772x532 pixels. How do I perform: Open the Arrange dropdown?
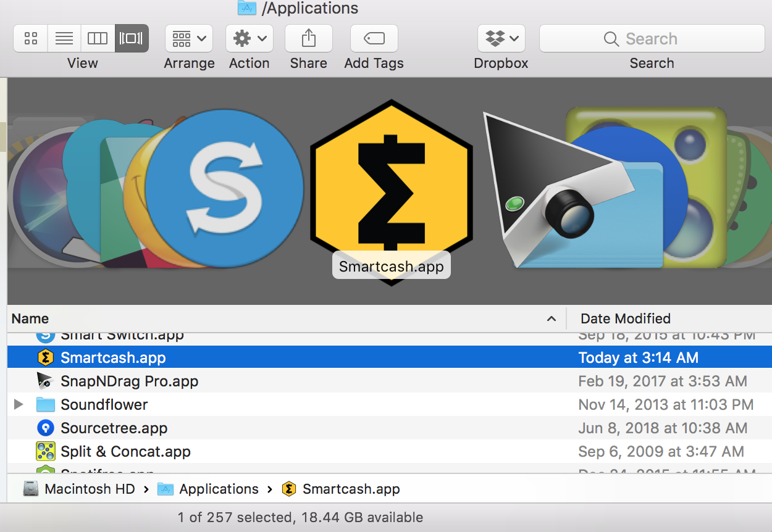coord(189,39)
